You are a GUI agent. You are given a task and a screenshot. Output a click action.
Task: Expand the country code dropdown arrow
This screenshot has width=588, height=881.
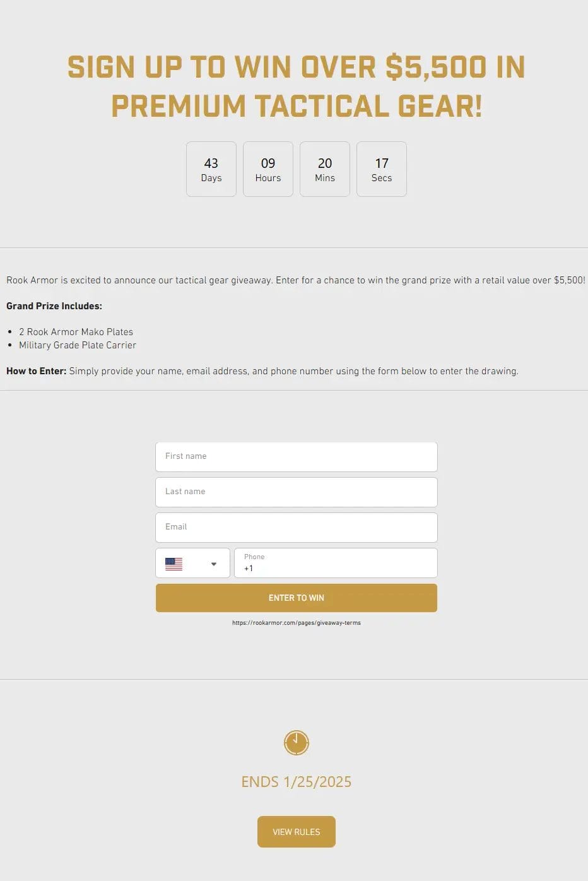click(214, 564)
